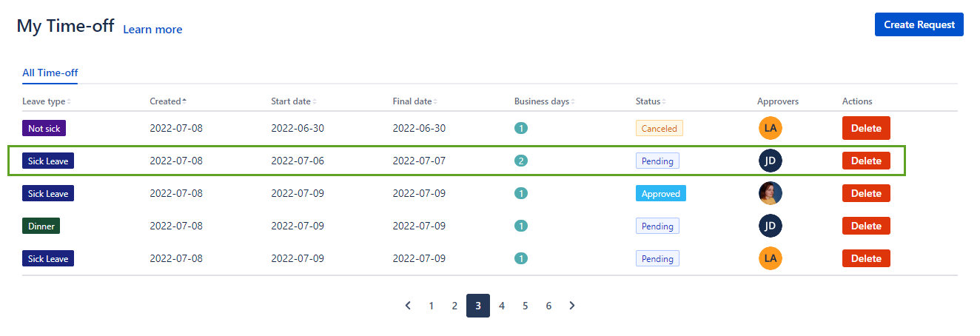Open the Learn more link

click(x=152, y=30)
